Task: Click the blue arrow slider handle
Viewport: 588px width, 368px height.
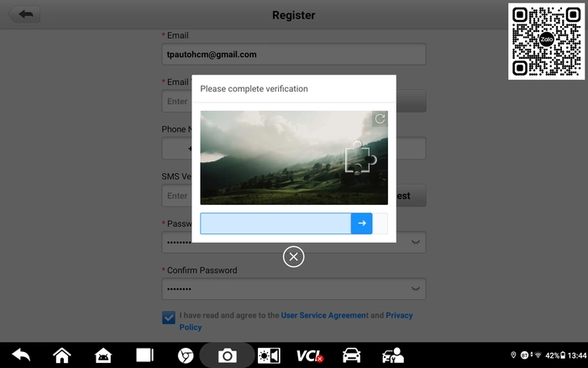Action: point(361,223)
